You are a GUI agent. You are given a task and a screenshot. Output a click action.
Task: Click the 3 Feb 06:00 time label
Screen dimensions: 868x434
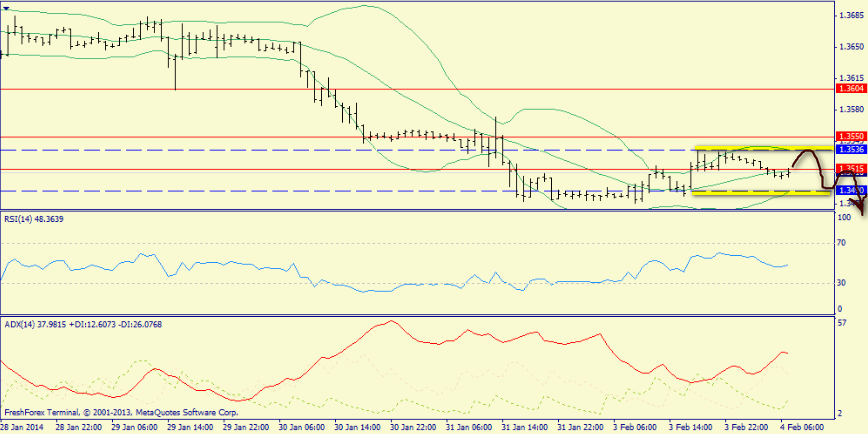pos(636,428)
